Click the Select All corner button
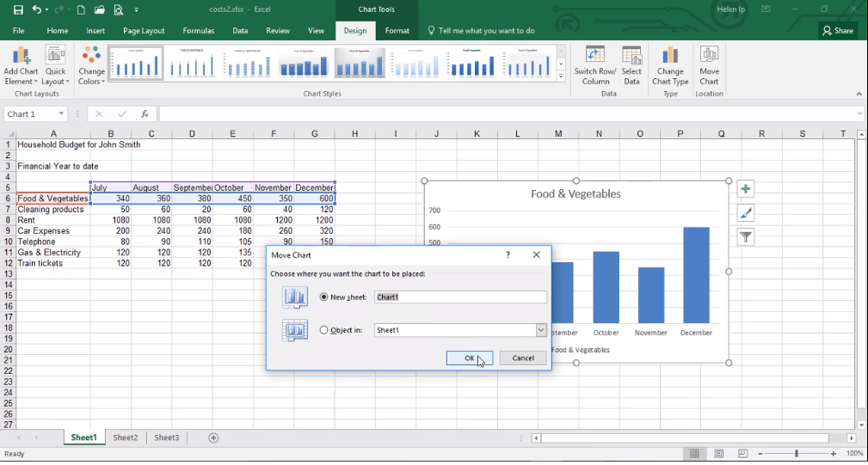 click(8, 133)
